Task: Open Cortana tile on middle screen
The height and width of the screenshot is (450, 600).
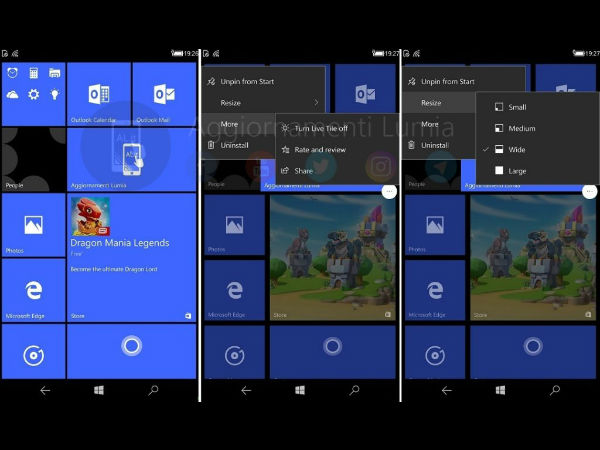Action: [x=333, y=352]
